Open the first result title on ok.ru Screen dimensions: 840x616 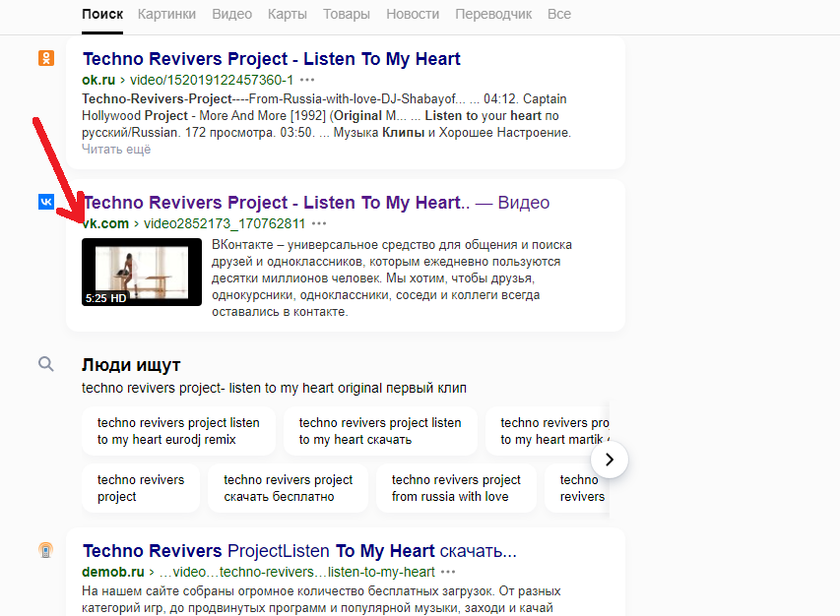272,58
